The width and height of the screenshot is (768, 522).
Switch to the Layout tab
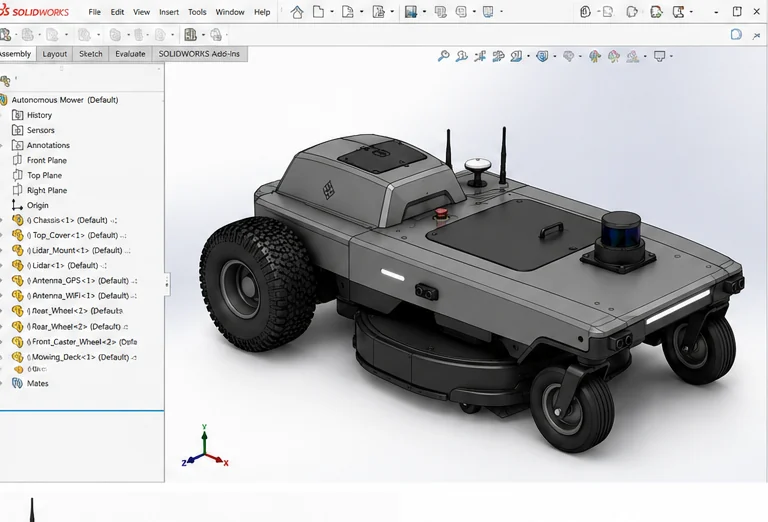coord(54,54)
